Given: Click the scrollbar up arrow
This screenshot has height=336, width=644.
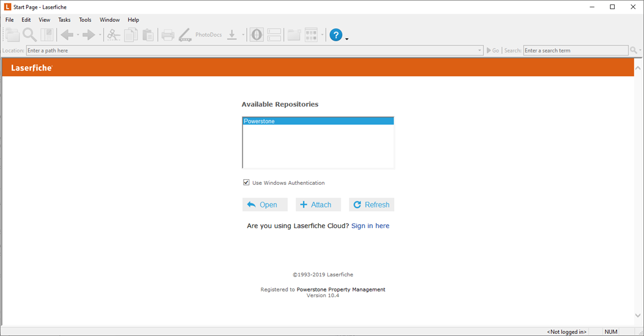Looking at the screenshot, I should [638, 68].
